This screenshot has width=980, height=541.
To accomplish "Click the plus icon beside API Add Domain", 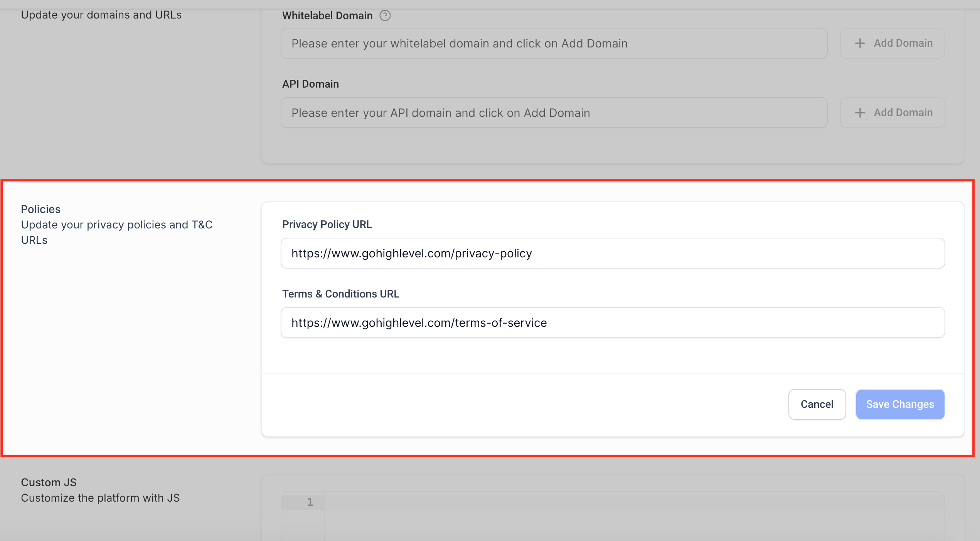I will click(860, 112).
